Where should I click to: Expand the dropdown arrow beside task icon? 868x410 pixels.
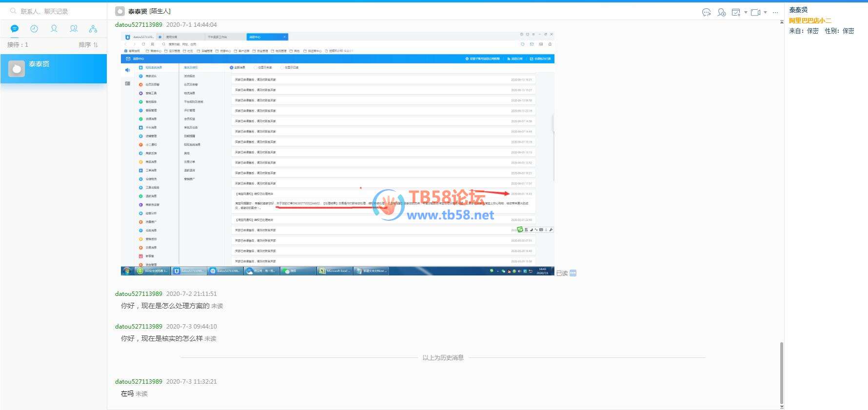click(746, 12)
